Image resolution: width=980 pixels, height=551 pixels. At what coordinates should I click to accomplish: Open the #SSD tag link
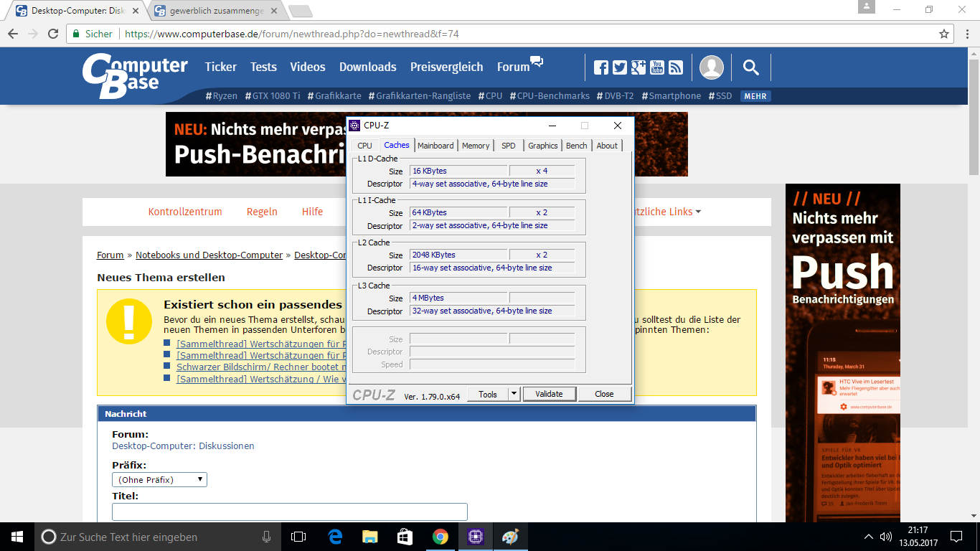click(x=720, y=96)
